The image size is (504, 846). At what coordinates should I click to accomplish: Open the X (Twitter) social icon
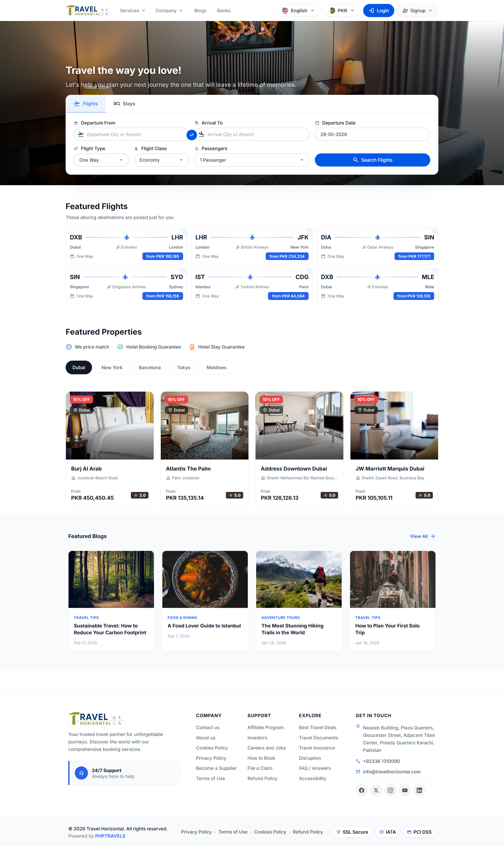[x=376, y=790]
